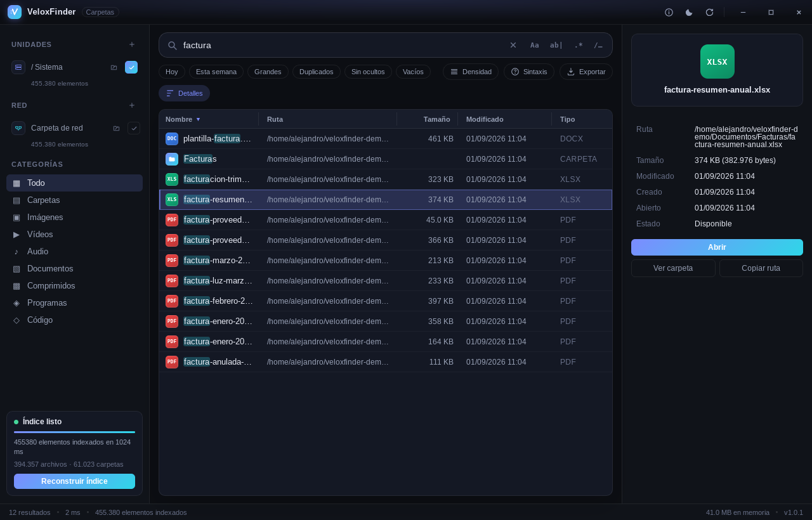Sort by the Tamaño column header

coord(428,119)
